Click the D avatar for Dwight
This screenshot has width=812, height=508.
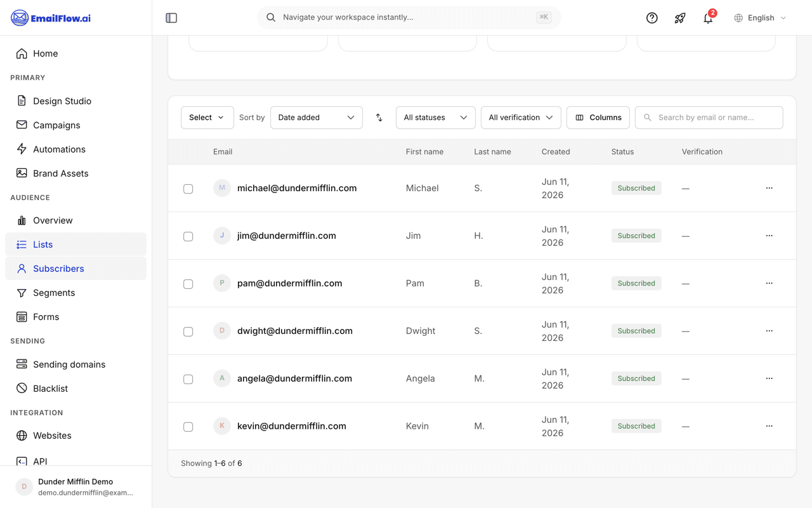click(222, 331)
